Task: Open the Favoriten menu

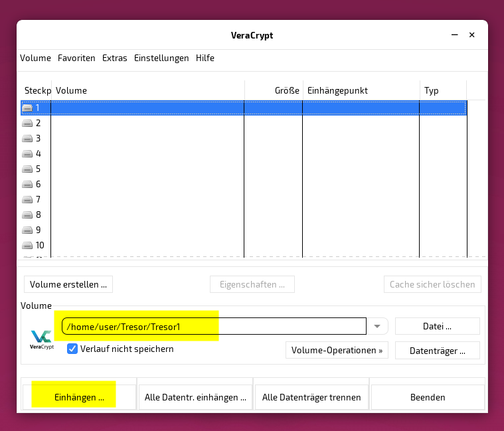Action: (x=76, y=58)
